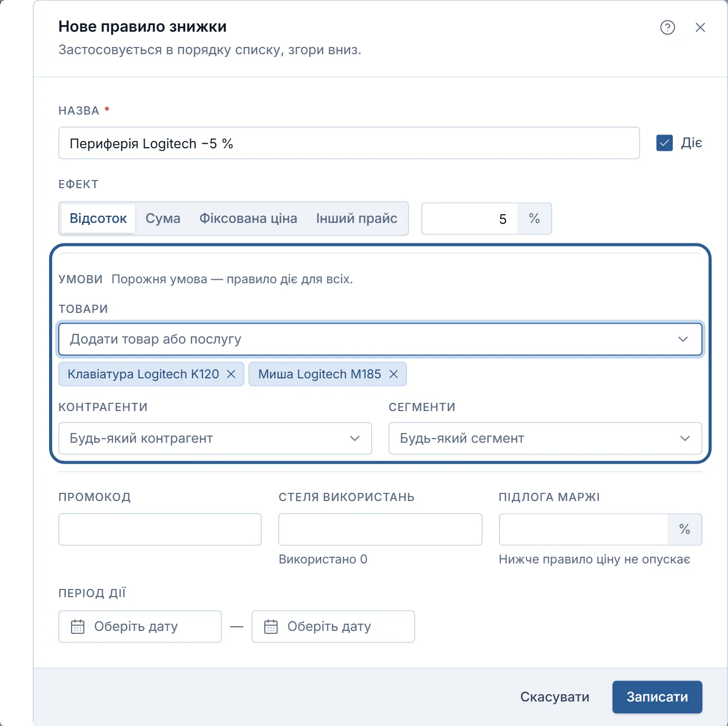Switch the effect to Сума

(163, 218)
